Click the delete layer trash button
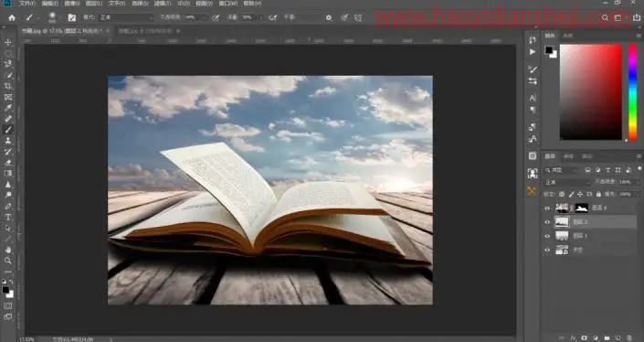Screen dimensions: 644x342 [629, 338]
